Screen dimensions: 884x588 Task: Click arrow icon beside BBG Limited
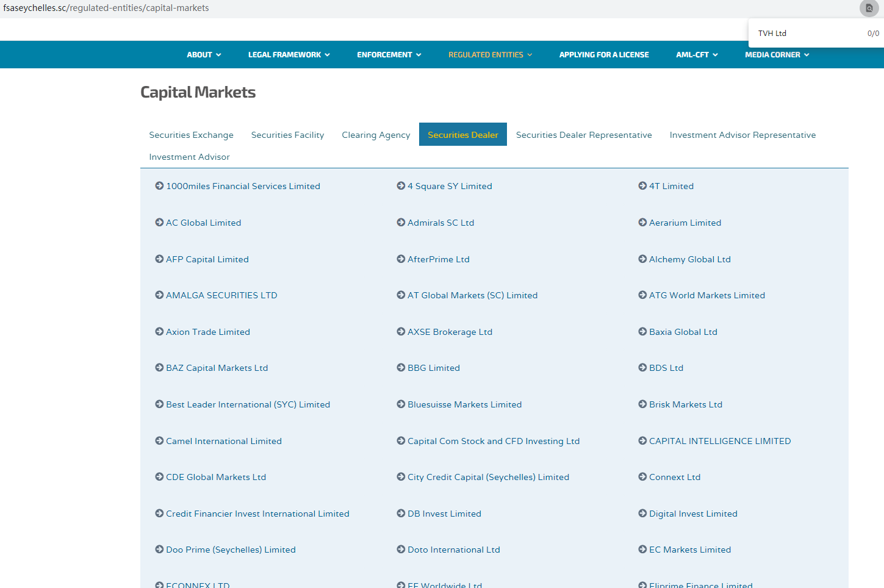(401, 368)
